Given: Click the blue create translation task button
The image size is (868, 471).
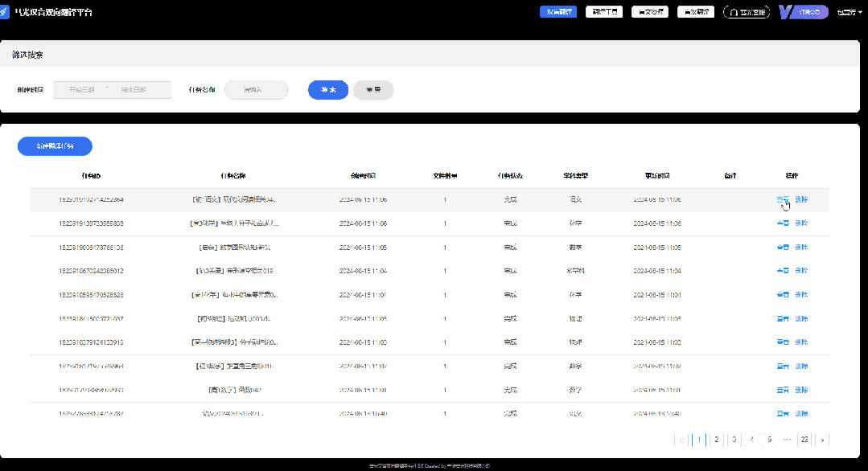Looking at the screenshot, I should (x=55, y=146).
